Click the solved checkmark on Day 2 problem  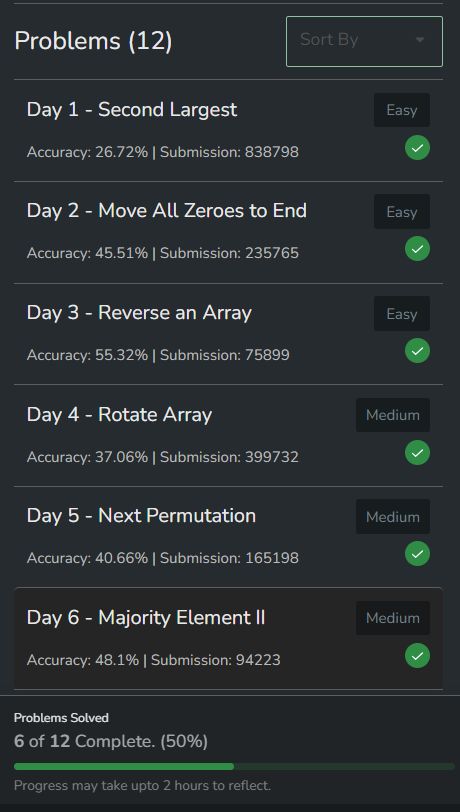pyautogui.click(x=417, y=249)
